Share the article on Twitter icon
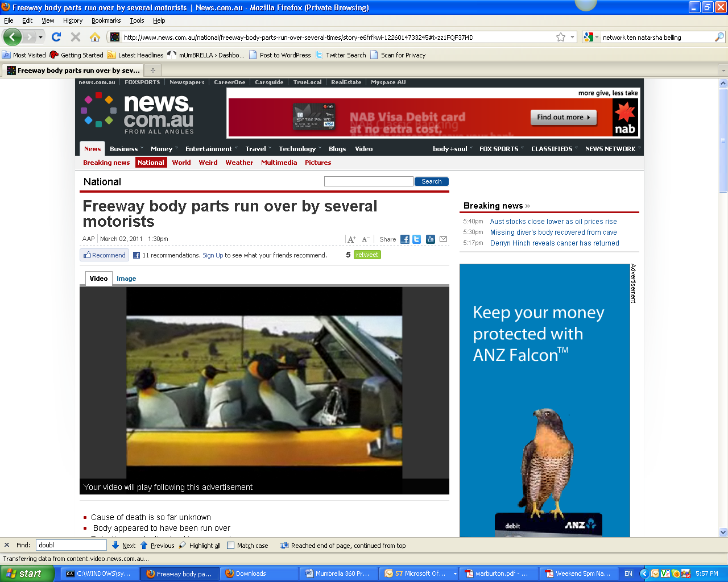728x582 pixels. (417, 239)
